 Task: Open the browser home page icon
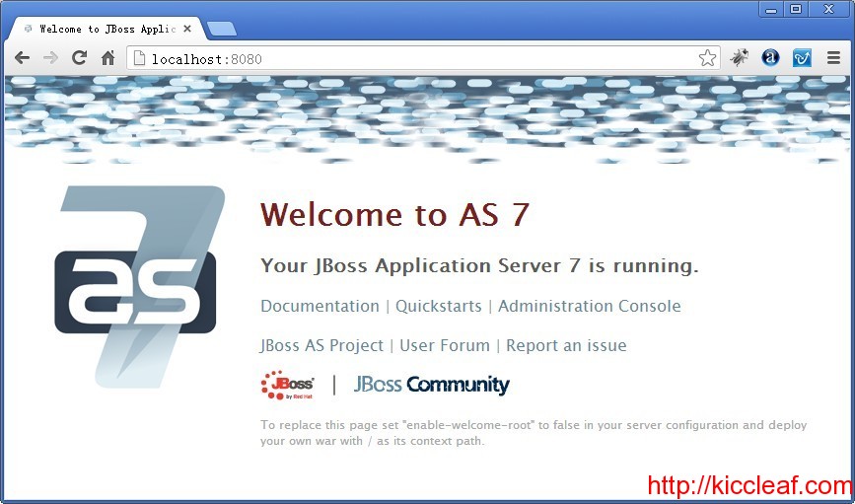pyautogui.click(x=107, y=58)
